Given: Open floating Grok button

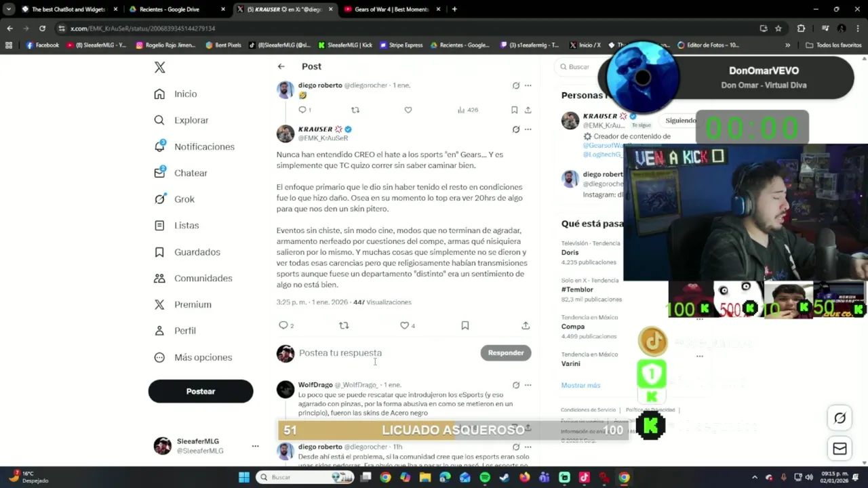Looking at the screenshot, I should pyautogui.click(x=840, y=418).
